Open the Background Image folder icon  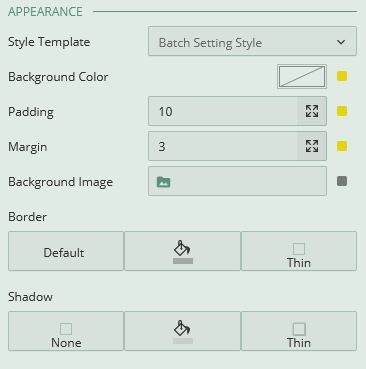(163, 182)
